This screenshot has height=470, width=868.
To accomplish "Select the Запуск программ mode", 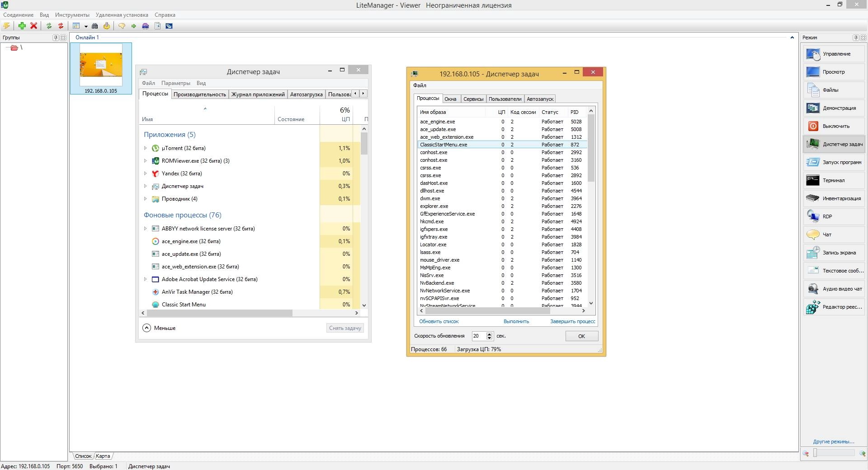I will [x=834, y=162].
